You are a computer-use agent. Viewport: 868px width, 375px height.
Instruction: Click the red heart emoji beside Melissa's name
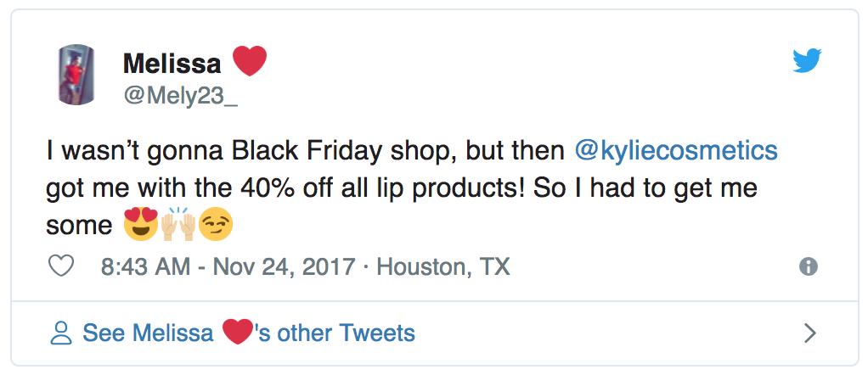coord(250,61)
